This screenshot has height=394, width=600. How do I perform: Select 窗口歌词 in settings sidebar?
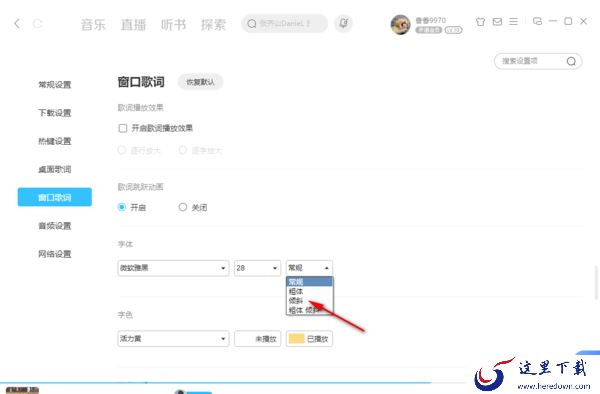click(55, 197)
